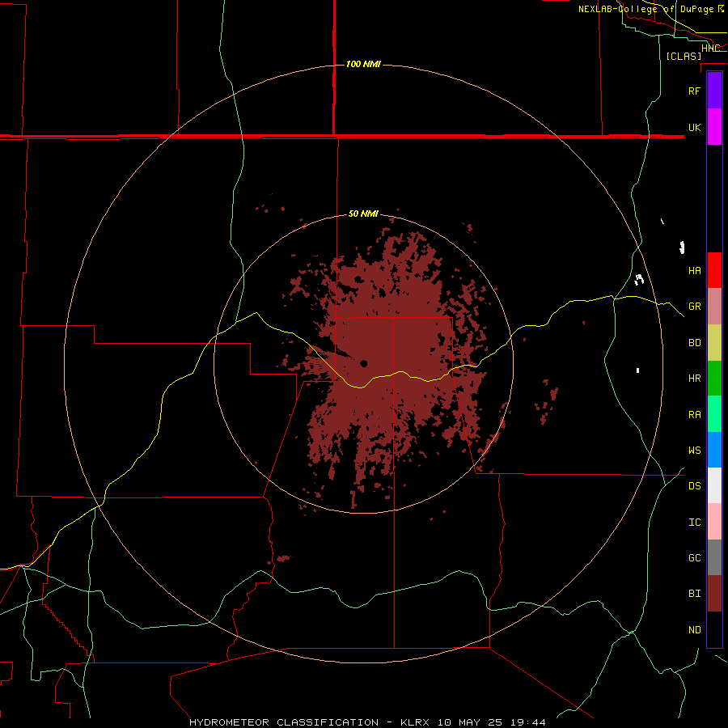Click the DS white legend swatch
The height and width of the screenshot is (728, 728).
pyautogui.click(x=714, y=485)
